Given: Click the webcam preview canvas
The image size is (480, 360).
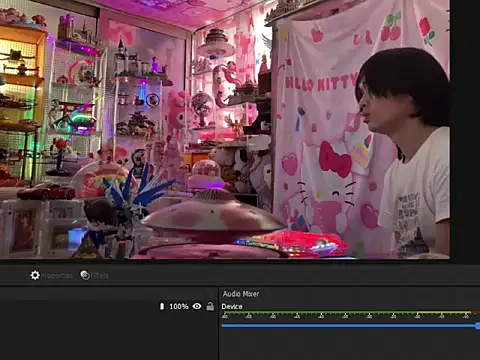Looking at the screenshot, I should click(x=225, y=129).
